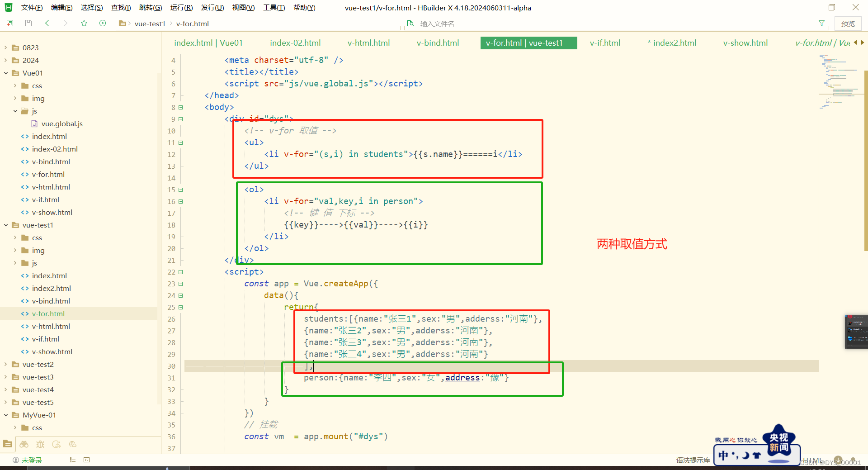The width and height of the screenshot is (868, 470).
Task: Collapse the vue-test1 folder
Action: coord(6,225)
